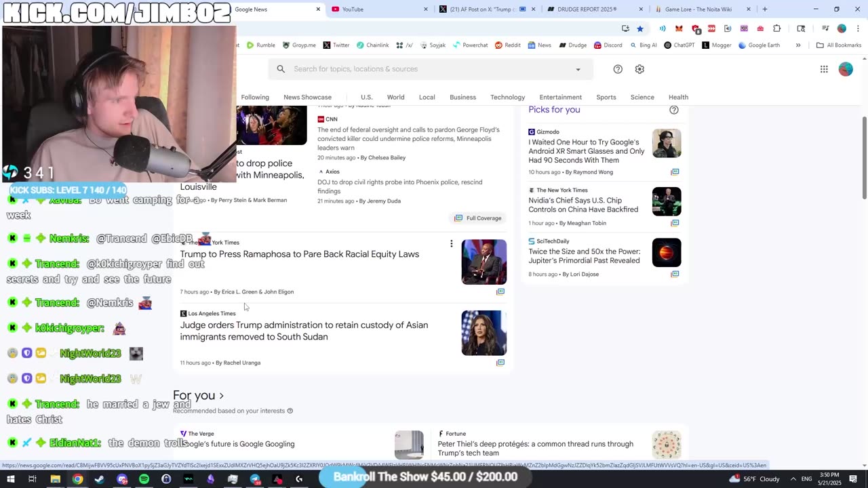The width and height of the screenshot is (868, 488).
Task: Open the Rumble bookmark
Action: (260, 45)
